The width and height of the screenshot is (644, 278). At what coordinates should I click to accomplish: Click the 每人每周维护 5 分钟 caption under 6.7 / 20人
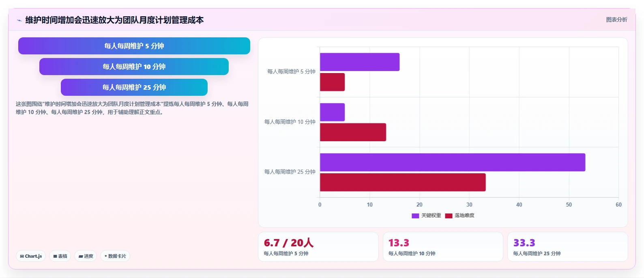tap(286, 253)
